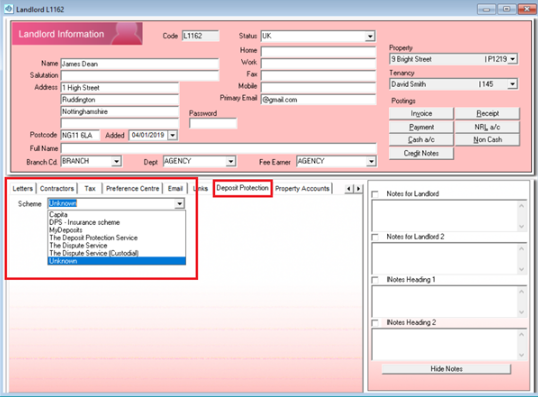Click the Password input field

tap(213, 124)
